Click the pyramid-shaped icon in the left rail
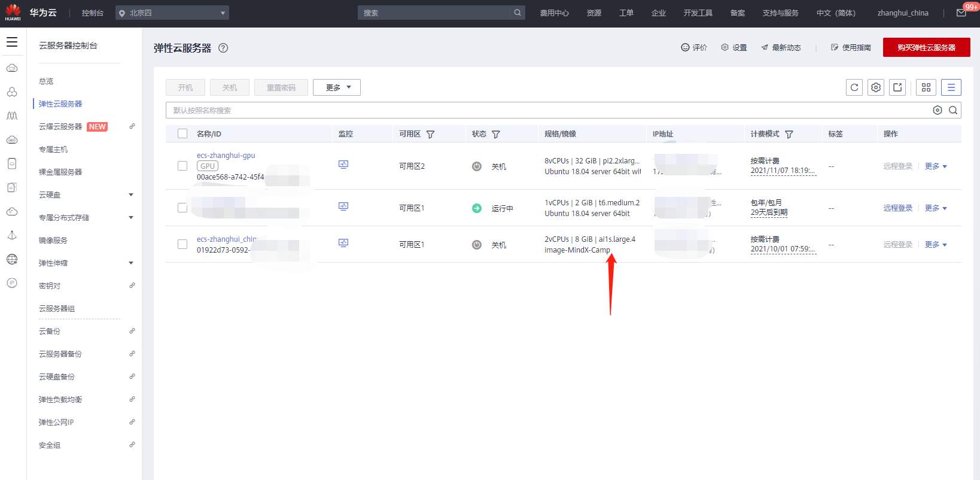The width and height of the screenshot is (980, 480). point(12,235)
